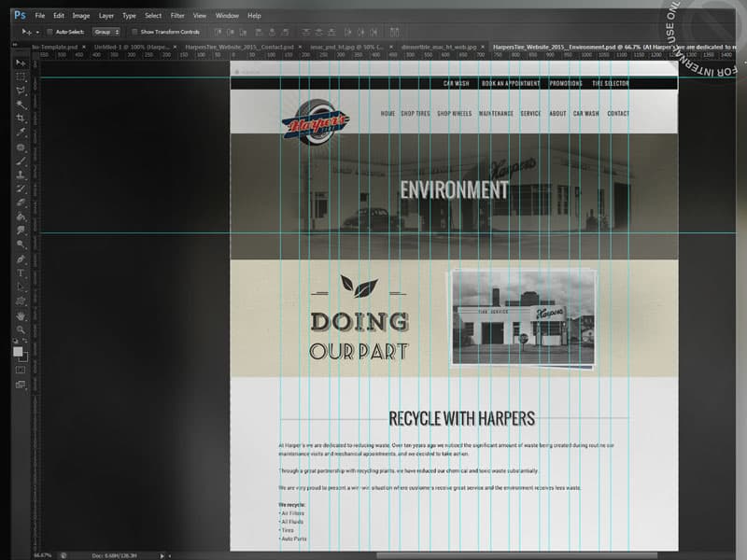Viewport: 747px width, 560px height.
Task: Select the Shape tool
Action: point(21,301)
